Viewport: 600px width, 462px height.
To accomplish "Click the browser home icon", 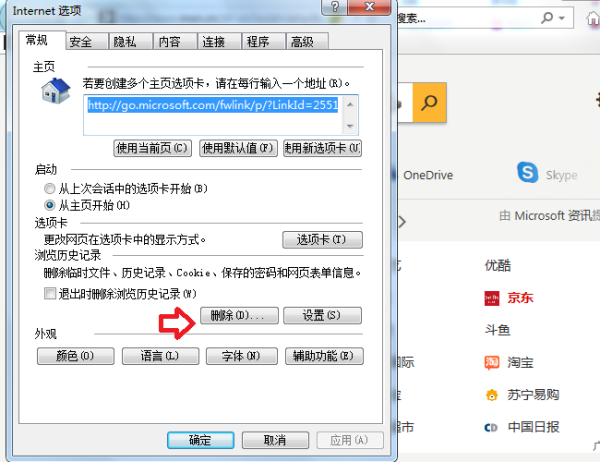I will tap(593, 18).
